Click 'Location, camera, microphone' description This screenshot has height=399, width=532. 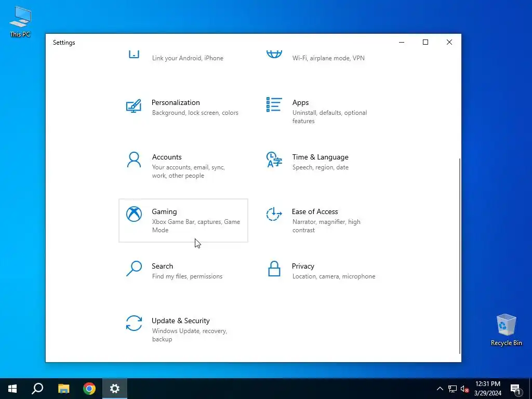pyautogui.click(x=334, y=276)
